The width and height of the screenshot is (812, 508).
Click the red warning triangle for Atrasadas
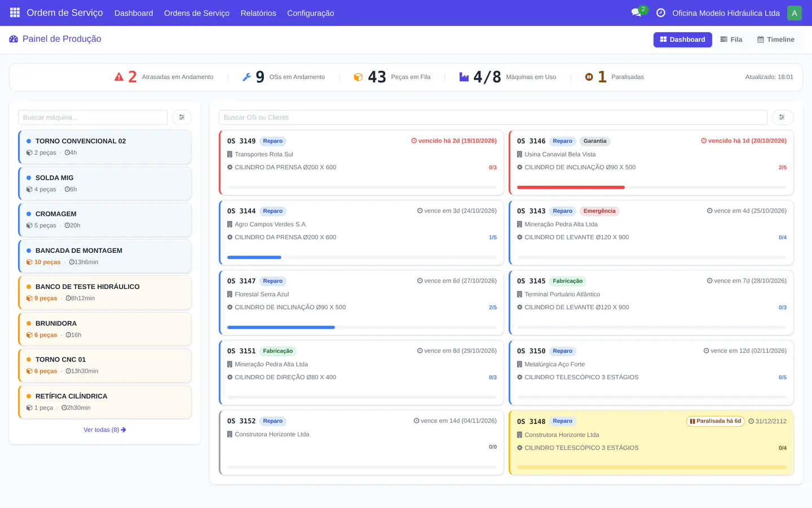coord(119,77)
